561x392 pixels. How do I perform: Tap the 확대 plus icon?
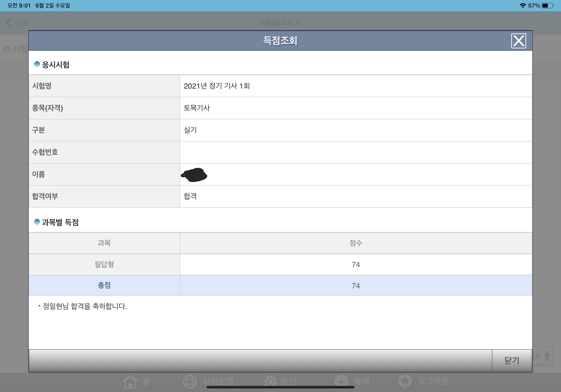pos(341,381)
